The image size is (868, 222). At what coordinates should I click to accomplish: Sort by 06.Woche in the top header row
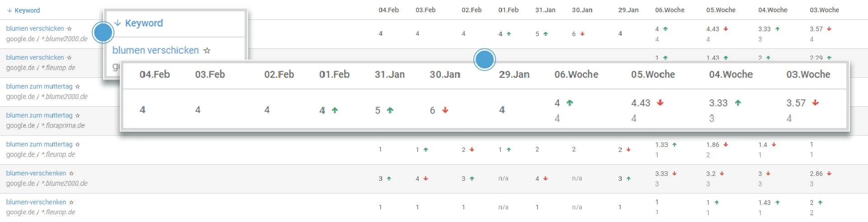click(670, 10)
